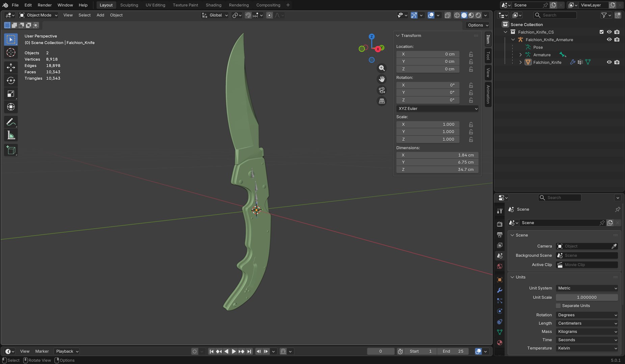Choose the Move tool in toolbar
The width and height of the screenshot is (625, 364).
(x=11, y=67)
